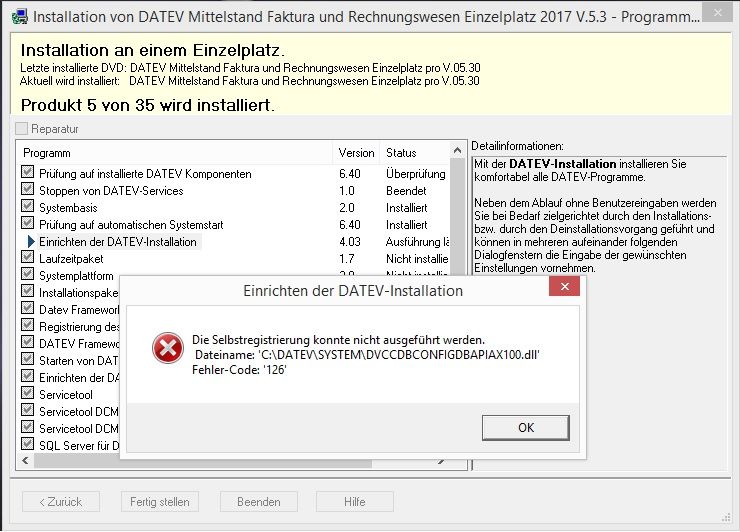Click the blue arrow marking the current step
740x532 pixels.
point(30,242)
